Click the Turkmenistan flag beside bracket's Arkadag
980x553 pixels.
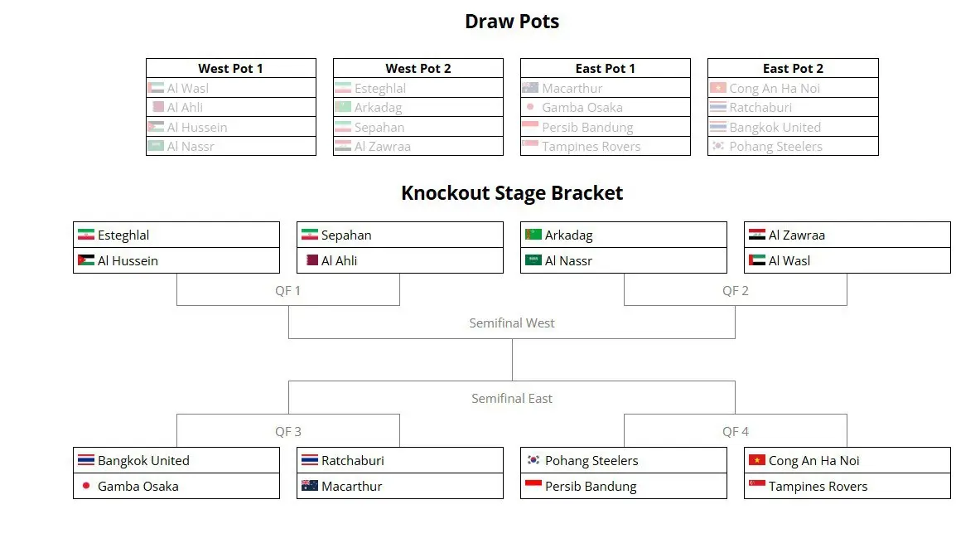coord(533,235)
